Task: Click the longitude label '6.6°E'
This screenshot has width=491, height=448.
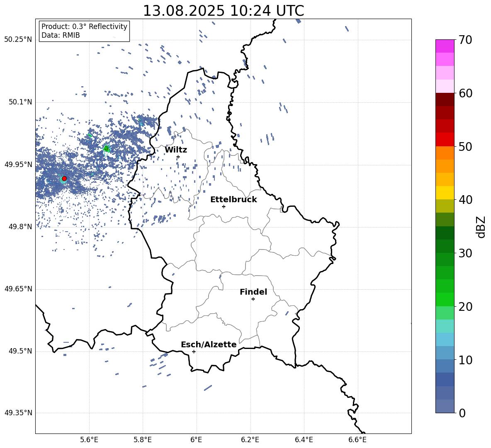Action: [357, 440]
